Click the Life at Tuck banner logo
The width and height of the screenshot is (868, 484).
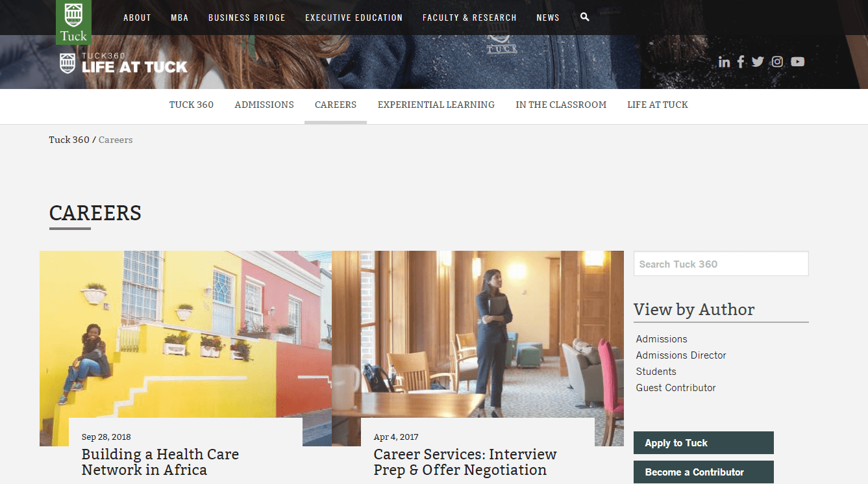tap(123, 63)
